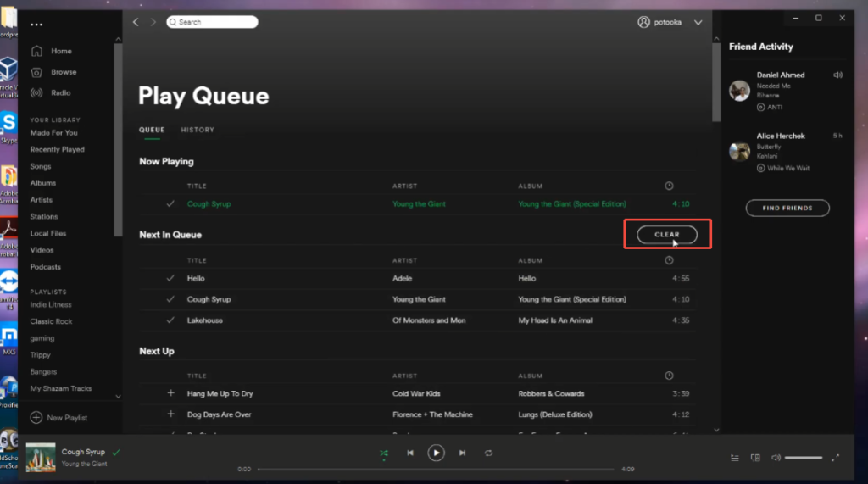Toggle the green saved check in player bar

(x=116, y=453)
